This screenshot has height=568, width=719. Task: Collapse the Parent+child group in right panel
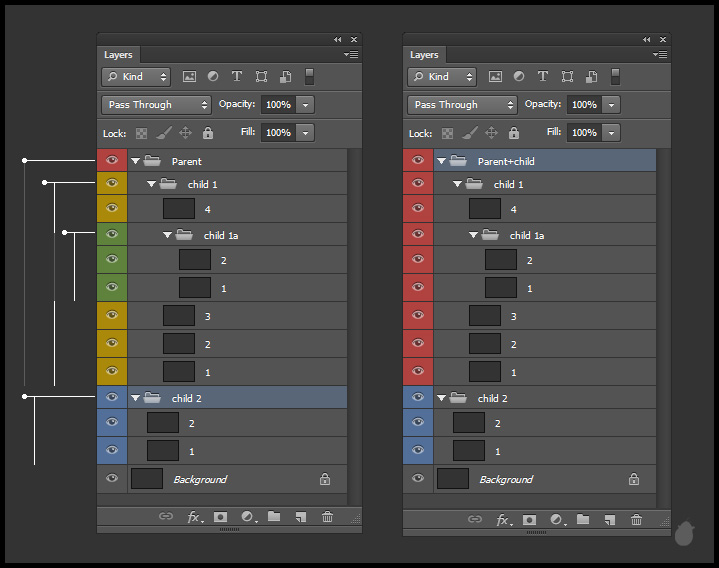coord(442,160)
